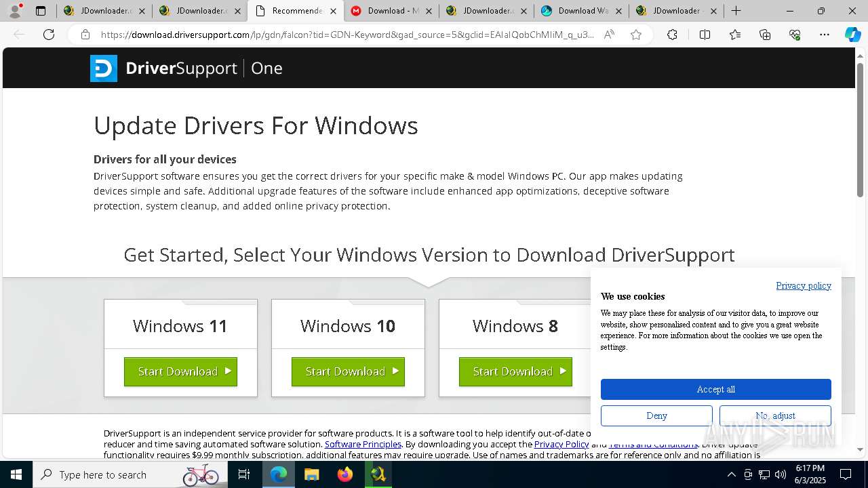Viewport: 868px width, 488px height.
Task: Click the Type here to search box
Action: click(x=129, y=474)
